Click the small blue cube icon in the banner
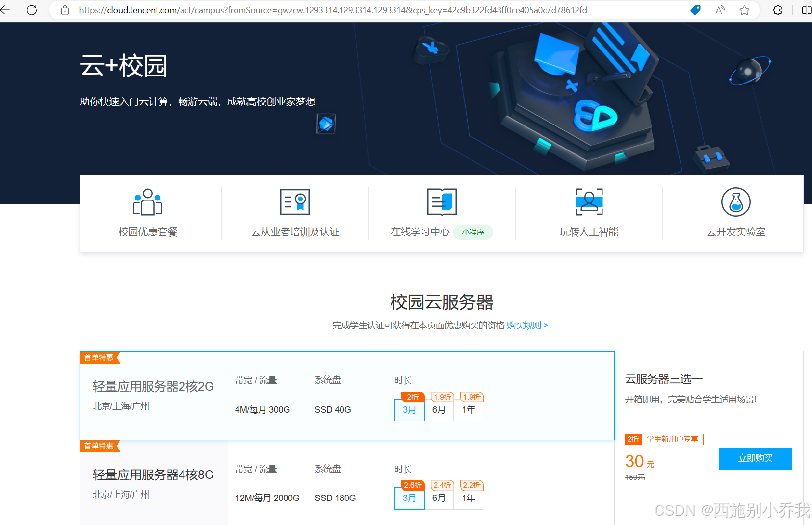Viewport: 812px width, 525px height. (326, 124)
